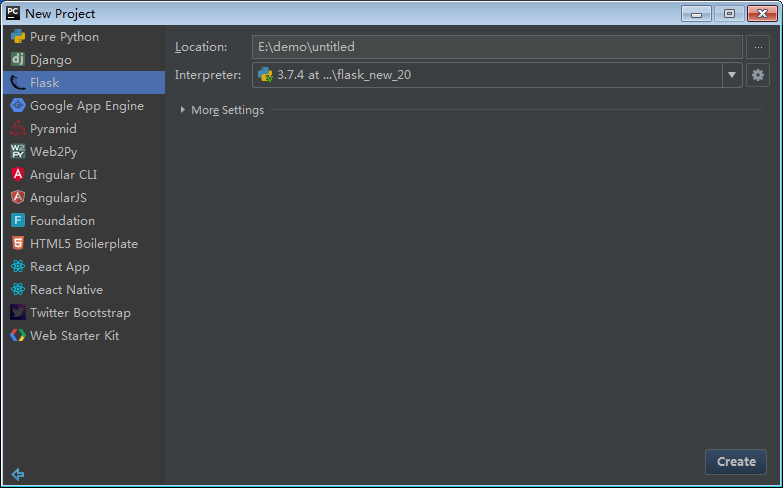
Task: Expand More Settings section
Action: pos(183,109)
